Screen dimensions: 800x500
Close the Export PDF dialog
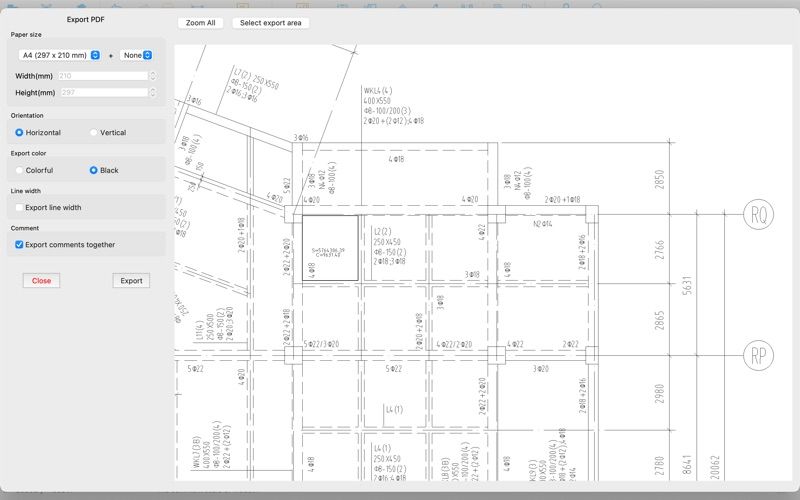41,281
